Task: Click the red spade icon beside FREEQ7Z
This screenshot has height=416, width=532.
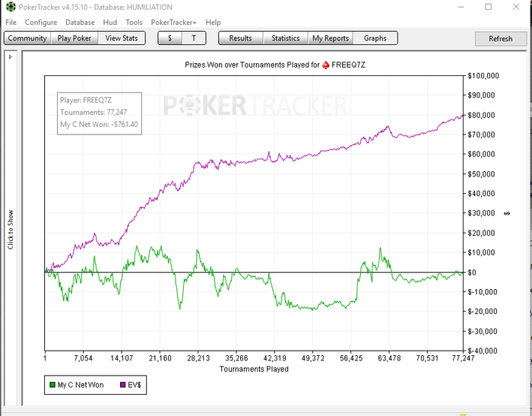Action: click(326, 65)
